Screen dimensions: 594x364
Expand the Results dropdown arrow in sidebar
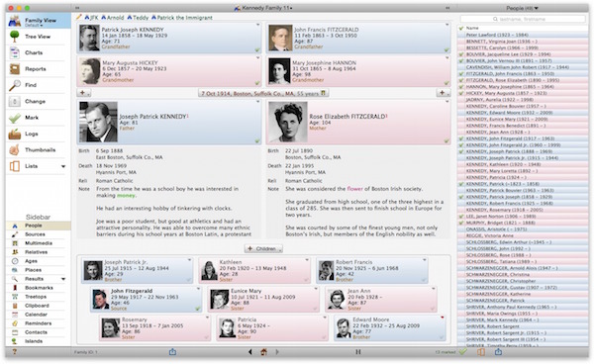[63, 279]
